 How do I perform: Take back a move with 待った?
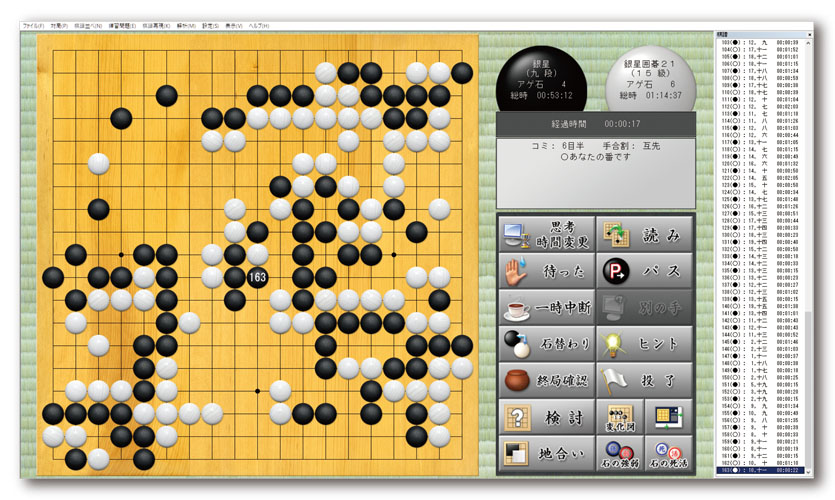coord(547,271)
